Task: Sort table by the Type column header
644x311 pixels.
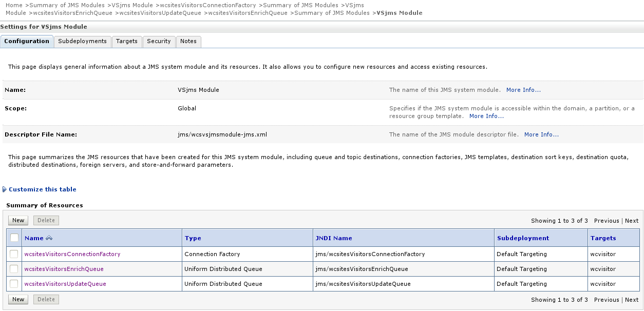Action: (x=193, y=238)
